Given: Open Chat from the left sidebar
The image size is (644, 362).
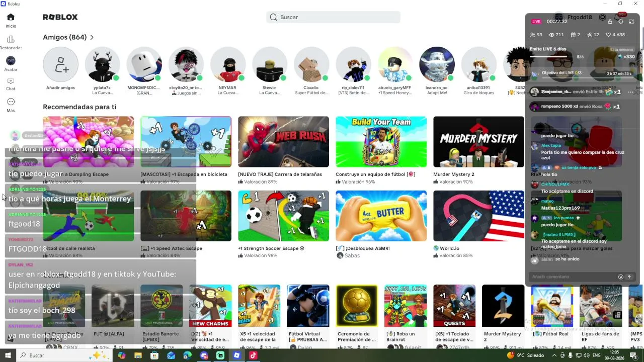Looking at the screenshot, I should point(11,84).
